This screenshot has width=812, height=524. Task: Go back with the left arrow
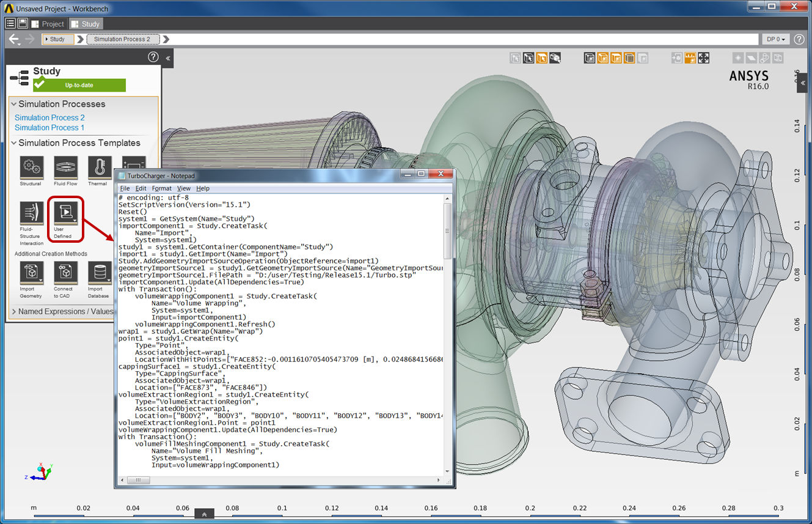tap(14, 39)
